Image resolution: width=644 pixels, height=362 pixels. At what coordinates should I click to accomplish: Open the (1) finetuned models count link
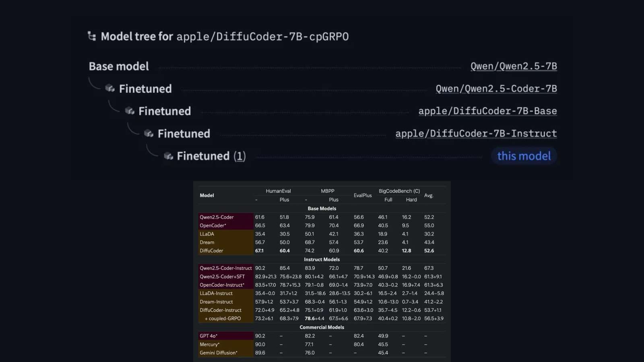240,156
